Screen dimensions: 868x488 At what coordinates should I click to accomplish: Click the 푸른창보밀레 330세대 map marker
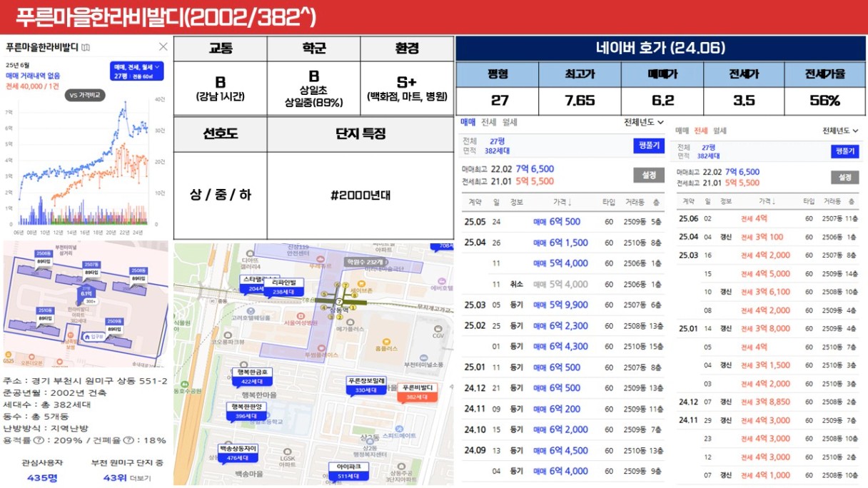[367, 385]
